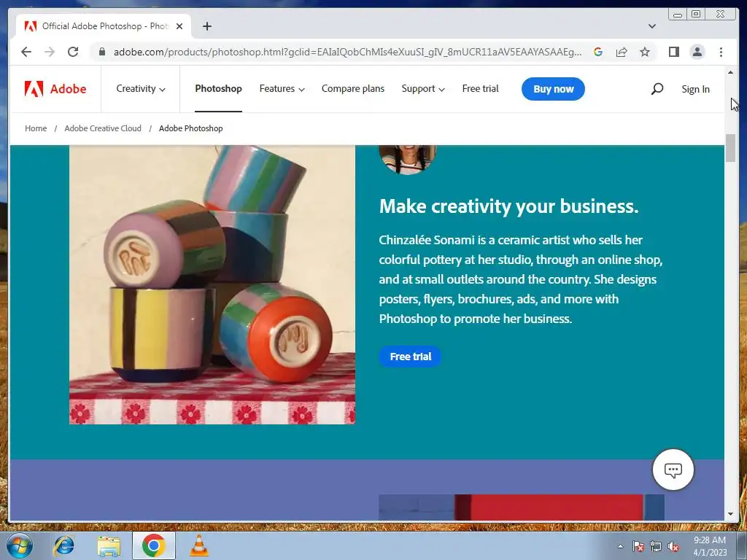747x560 pixels.
Task: Click the striped ceramic cups image
Action: click(x=212, y=284)
